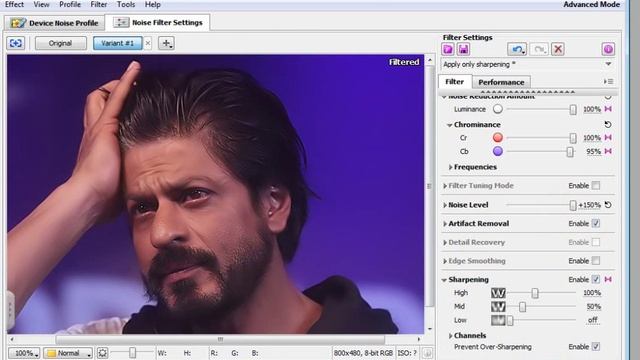This screenshot has height=360, width=640.
Task: Switch to Noise Filter Settings tab
Action: [158, 23]
